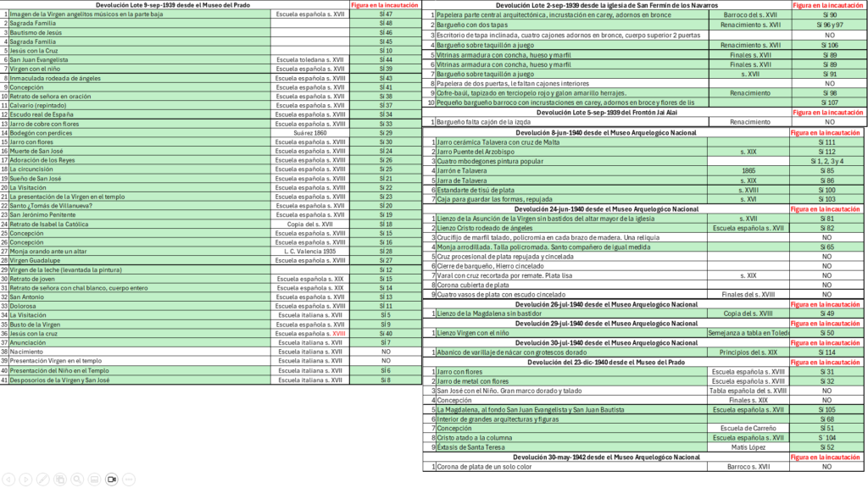This screenshot has width=868, height=488.
Task: Open more slideshow options ellipsis
Action: tap(129, 480)
